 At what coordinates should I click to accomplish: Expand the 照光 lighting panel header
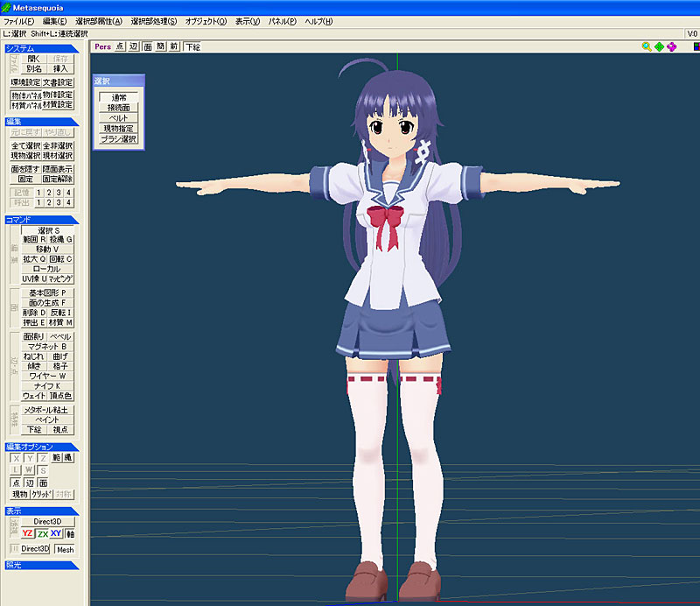(41, 565)
